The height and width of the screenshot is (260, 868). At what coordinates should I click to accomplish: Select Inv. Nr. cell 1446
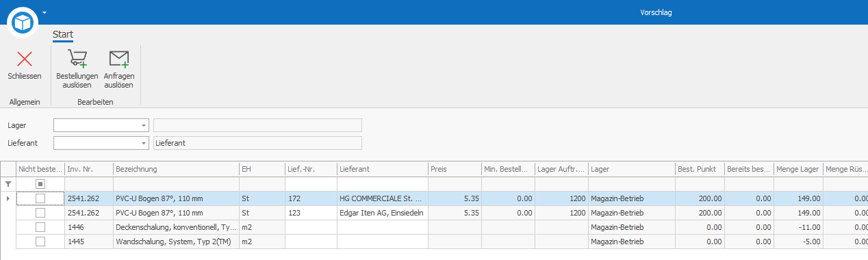(x=89, y=227)
